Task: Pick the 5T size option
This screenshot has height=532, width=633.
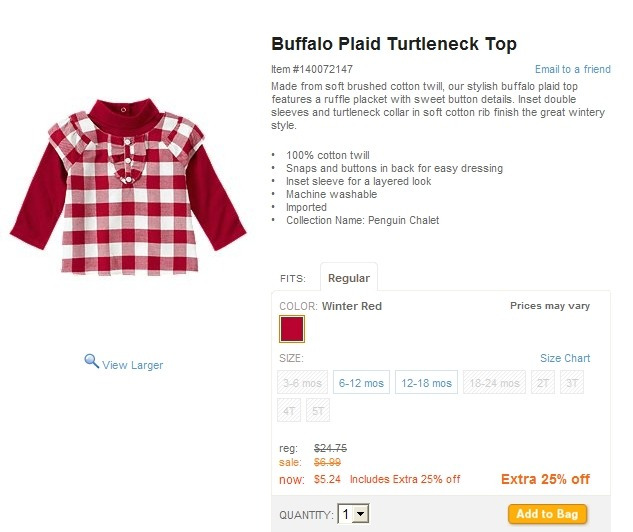Action: (x=318, y=410)
